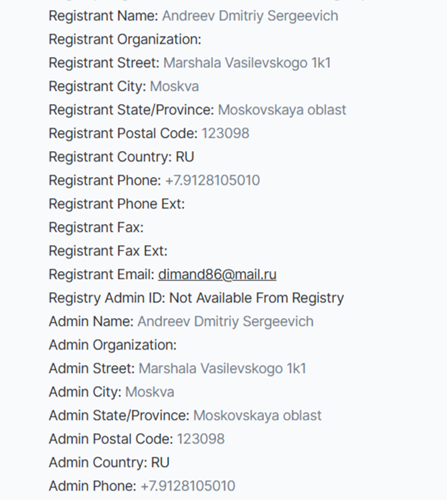Select the Admin Phone number +7.9128105010

click(x=188, y=486)
